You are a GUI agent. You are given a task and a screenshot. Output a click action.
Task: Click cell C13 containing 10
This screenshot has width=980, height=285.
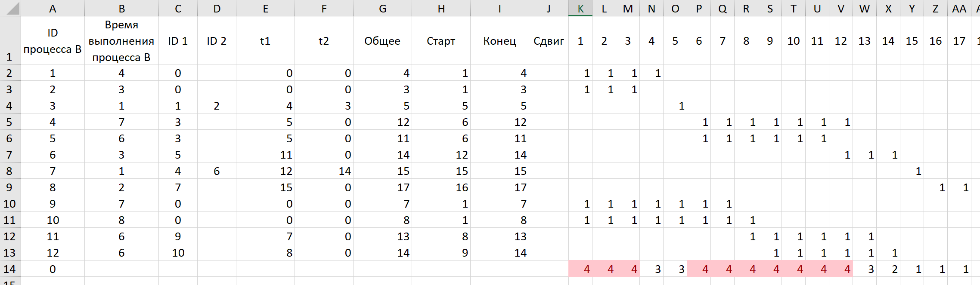pos(178,253)
